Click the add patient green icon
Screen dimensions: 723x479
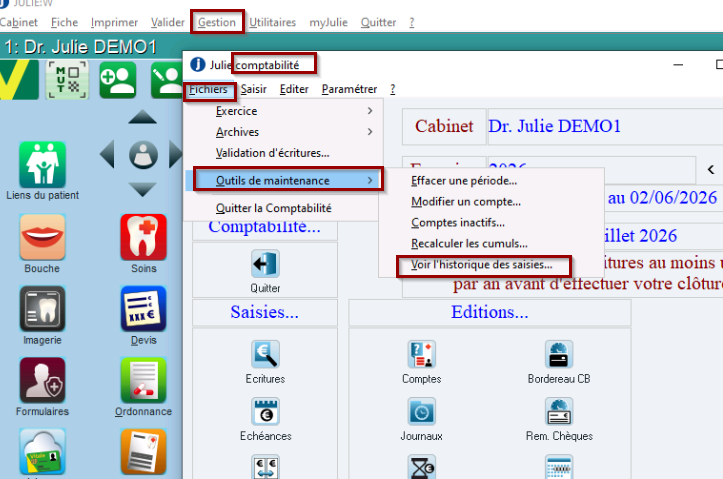118,80
